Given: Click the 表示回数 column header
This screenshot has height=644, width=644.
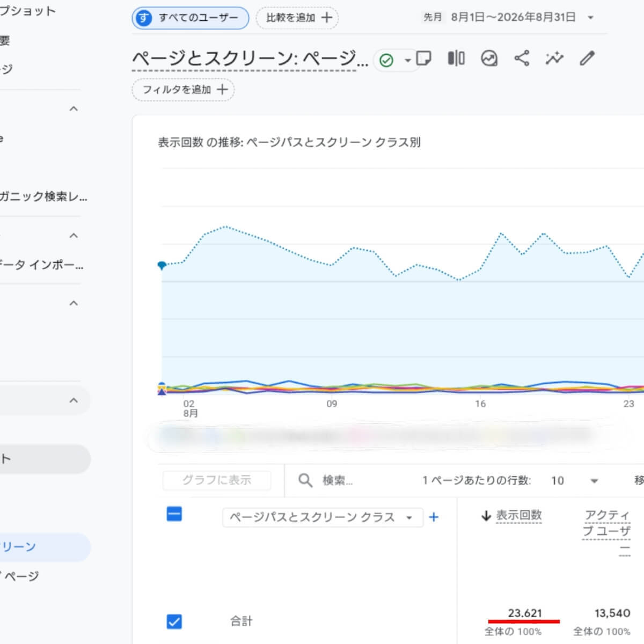Looking at the screenshot, I should 518,515.
